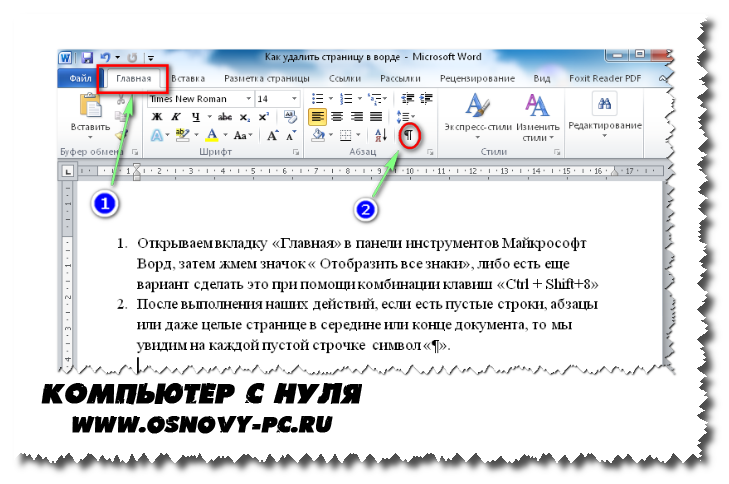Viewport: 729px width, 484px height.
Task: Click the text highlight color marker icon
Action: coord(182,135)
